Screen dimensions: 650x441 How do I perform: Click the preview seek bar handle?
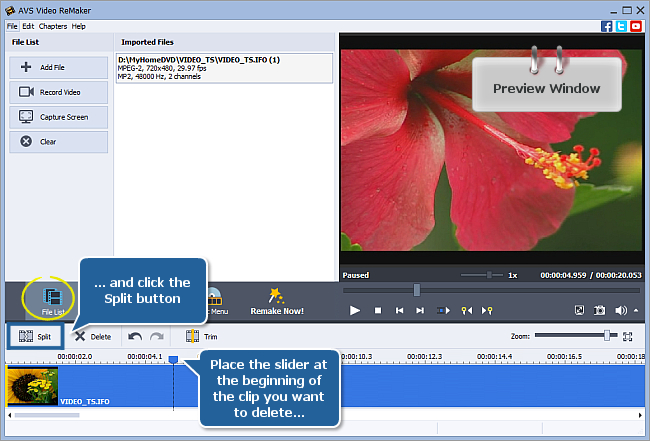coord(417,290)
